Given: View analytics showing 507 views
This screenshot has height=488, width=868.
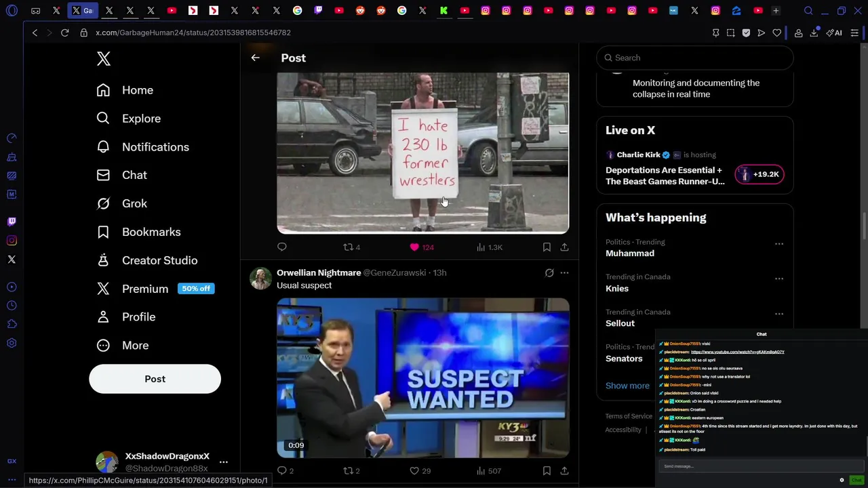Looking at the screenshot, I should (488, 470).
